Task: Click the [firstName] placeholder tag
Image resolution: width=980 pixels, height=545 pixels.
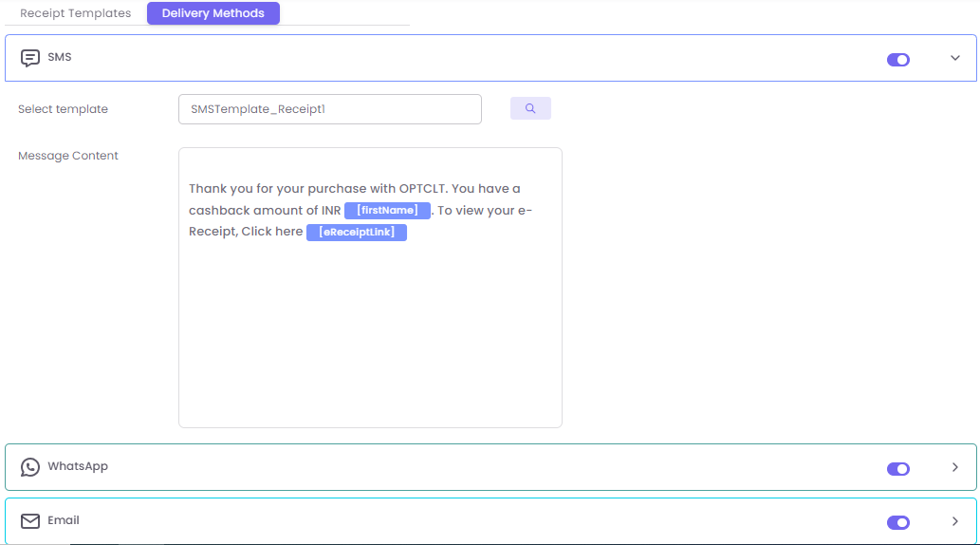Action: 387,211
